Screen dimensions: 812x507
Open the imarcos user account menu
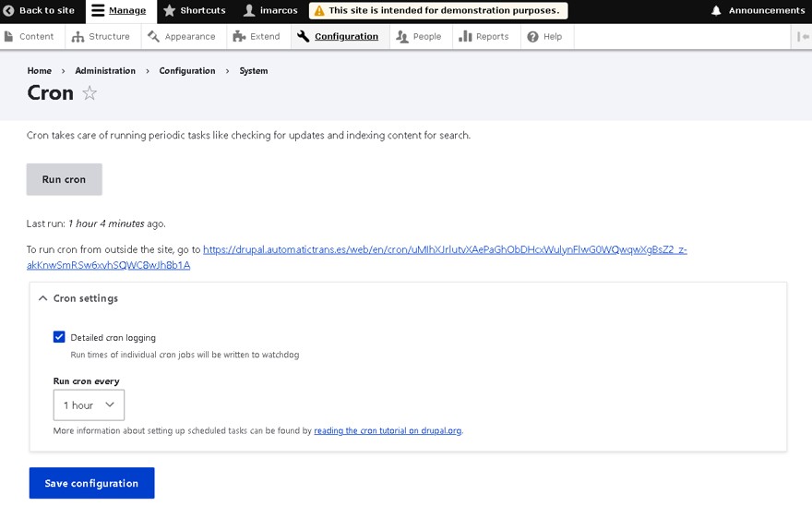coord(269,11)
